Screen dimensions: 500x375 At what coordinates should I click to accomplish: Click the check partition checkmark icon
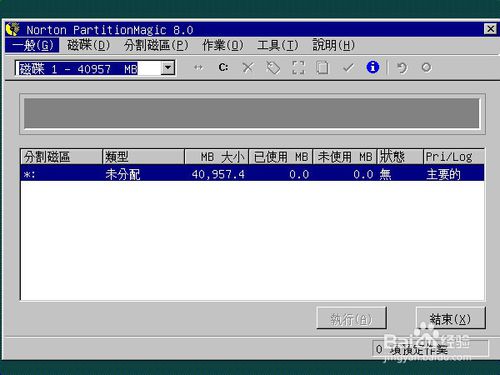pyautogui.click(x=348, y=68)
